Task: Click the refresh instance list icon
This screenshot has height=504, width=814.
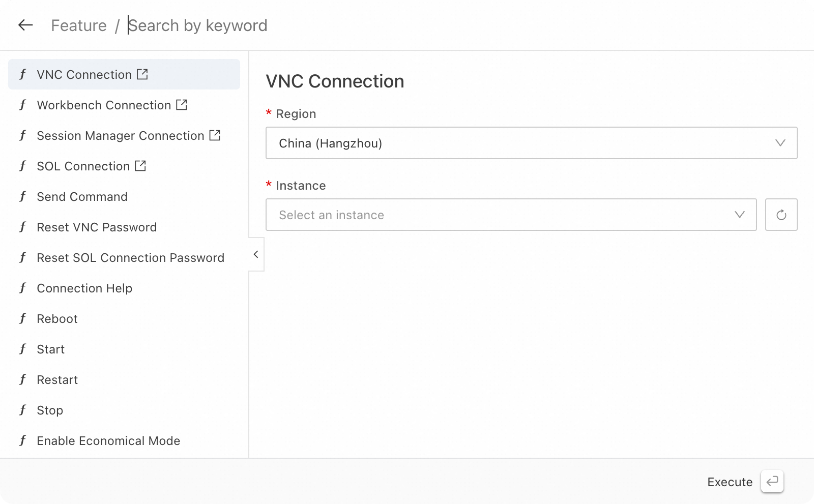Action: pos(781,215)
